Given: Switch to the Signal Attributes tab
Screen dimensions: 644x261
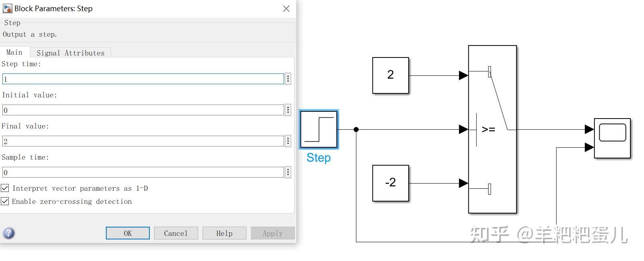Looking at the screenshot, I should pos(70,53).
